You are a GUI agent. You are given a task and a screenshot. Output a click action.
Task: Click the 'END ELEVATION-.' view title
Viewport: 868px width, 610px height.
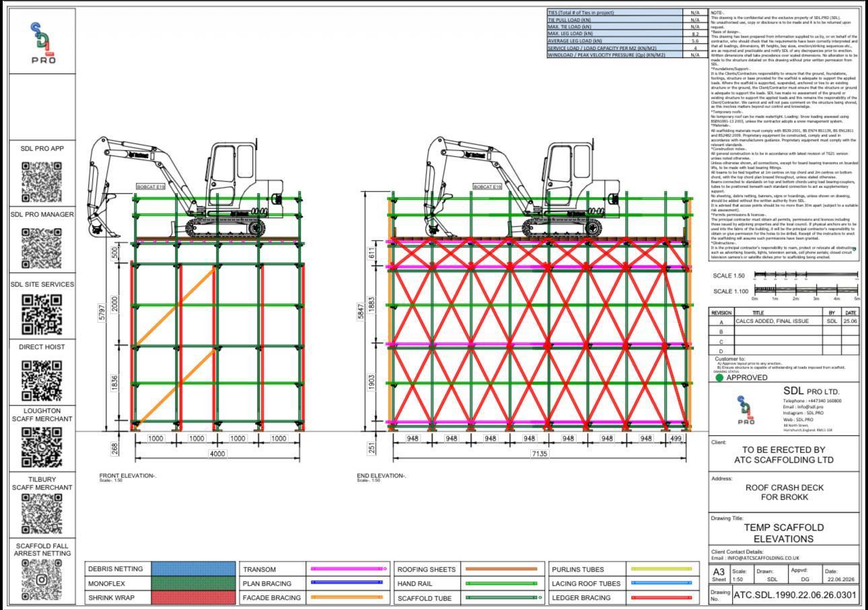pos(382,475)
